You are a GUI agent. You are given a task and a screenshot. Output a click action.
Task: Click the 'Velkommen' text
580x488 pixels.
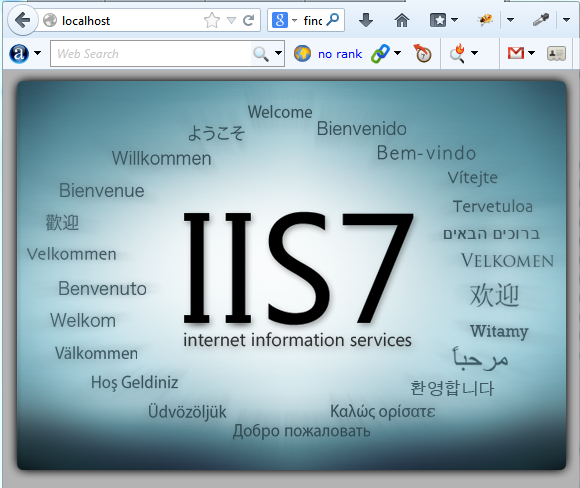[x=72, y=254]
